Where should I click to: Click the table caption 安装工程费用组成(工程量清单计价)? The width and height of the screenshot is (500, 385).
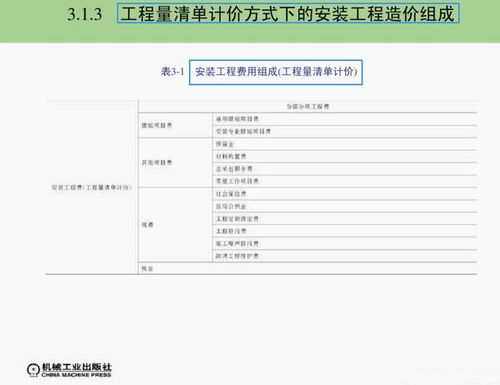click(x=276, y=72)
